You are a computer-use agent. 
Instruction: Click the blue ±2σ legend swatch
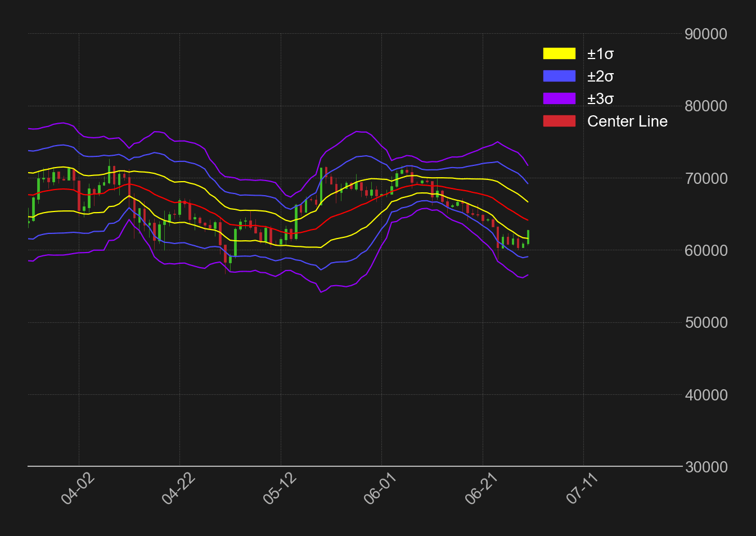tap(559, 76)
